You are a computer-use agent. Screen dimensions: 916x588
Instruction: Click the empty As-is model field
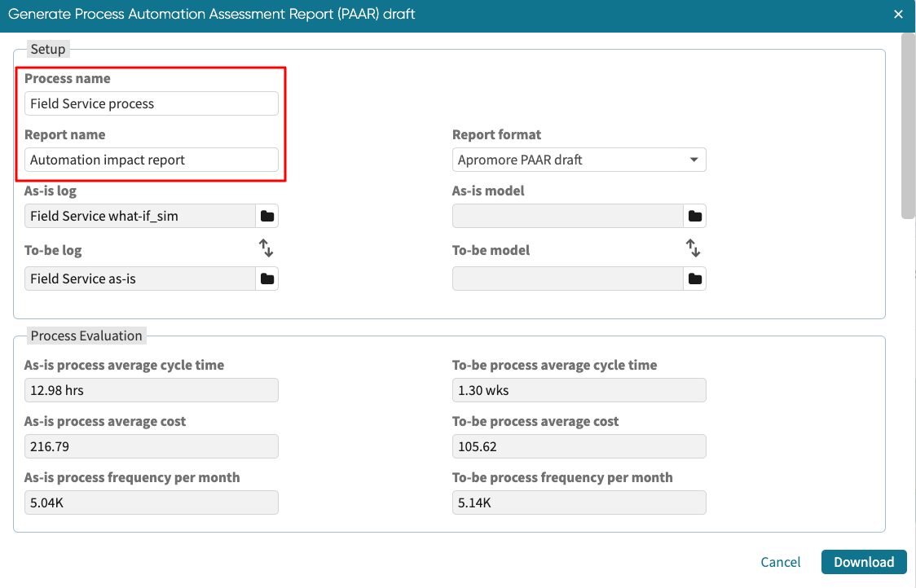[567, 216]
